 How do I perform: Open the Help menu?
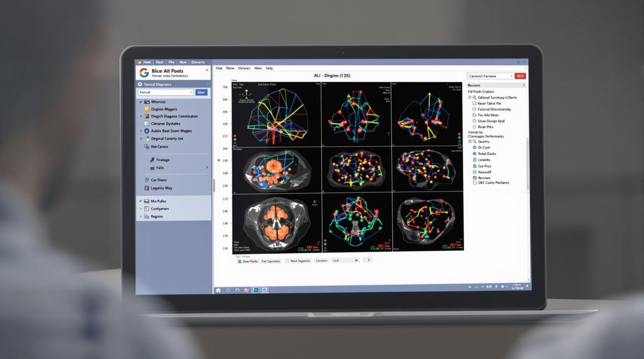tap(269, 68)
